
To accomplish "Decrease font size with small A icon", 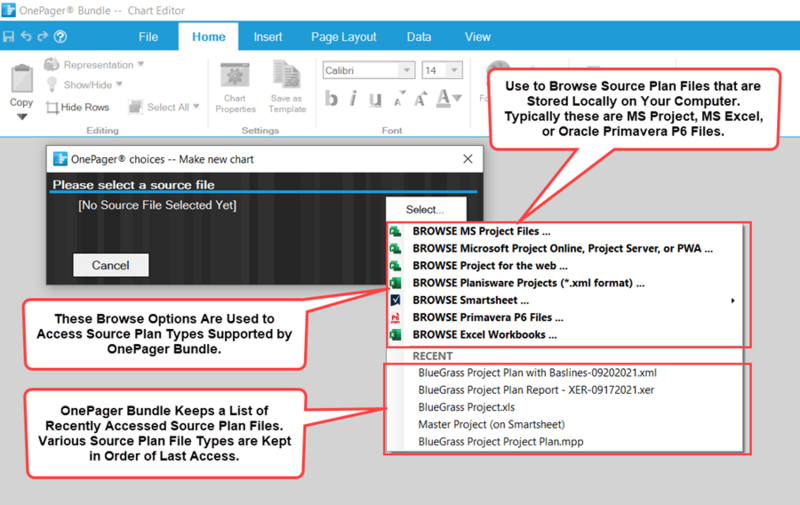I will [x=399, y=99].
